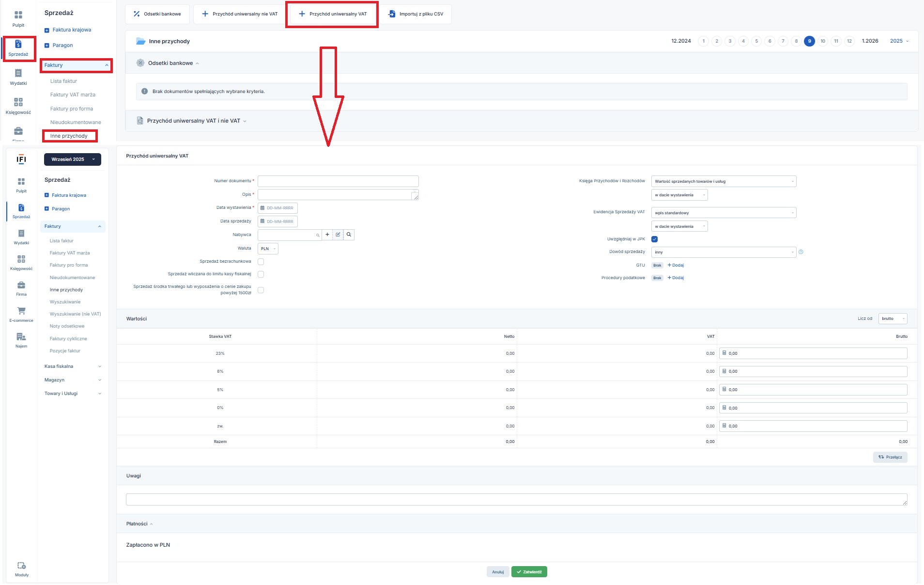Image resolution: width=924 pixels, height=585 pixels.
Task: Open the Wrzesień 2025 period dropdown
Action: (73, 159)
